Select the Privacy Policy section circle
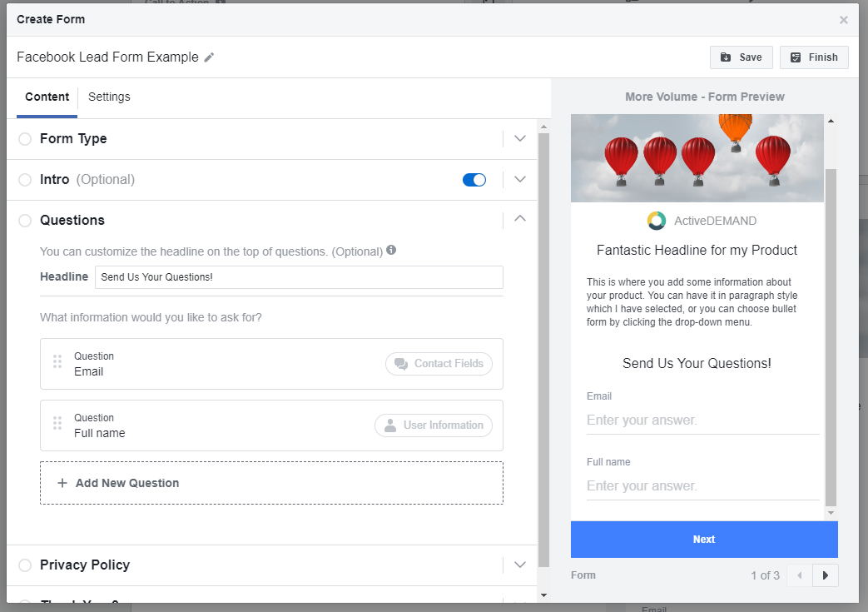This screenshot has height=612, width=868. [x=25, y=565]
